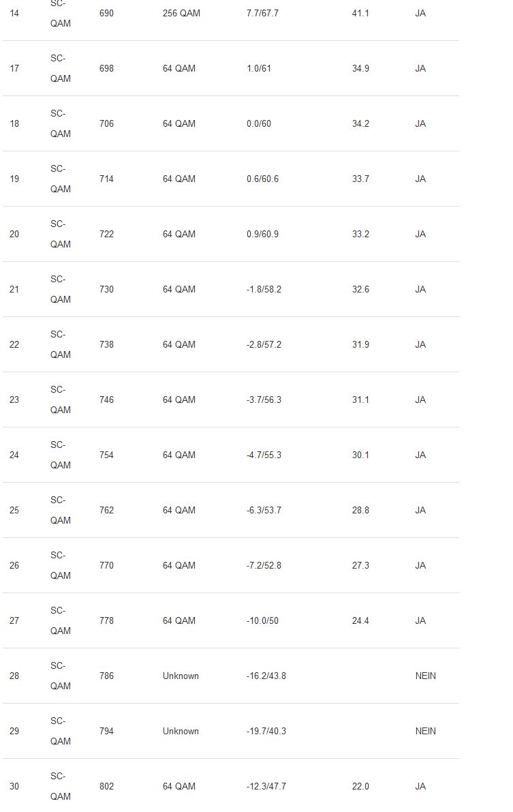This screenshot has height=812, width=513.
Task: Click frequency value 754
Action: click(x=106, y=455)
